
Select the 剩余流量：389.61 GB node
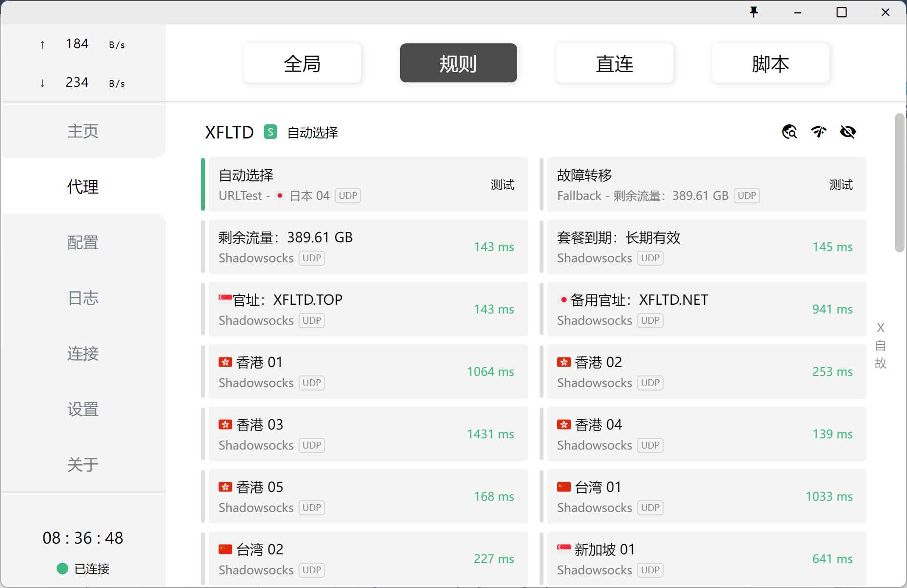click(368, 247)
